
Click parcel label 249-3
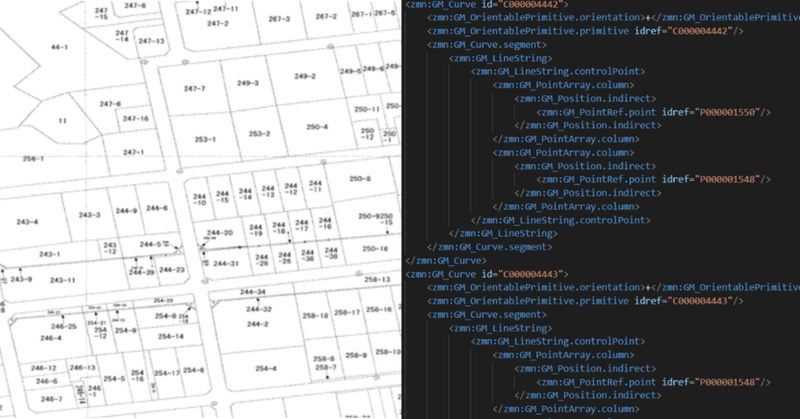(x=248, y=83)
